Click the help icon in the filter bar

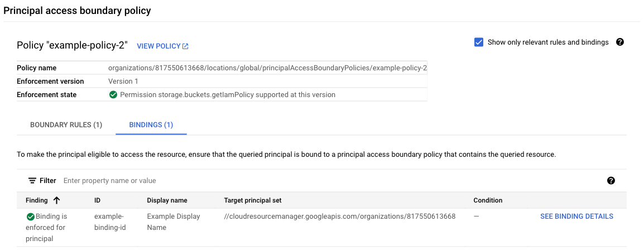pyautogui.click(x=611, y=181)
